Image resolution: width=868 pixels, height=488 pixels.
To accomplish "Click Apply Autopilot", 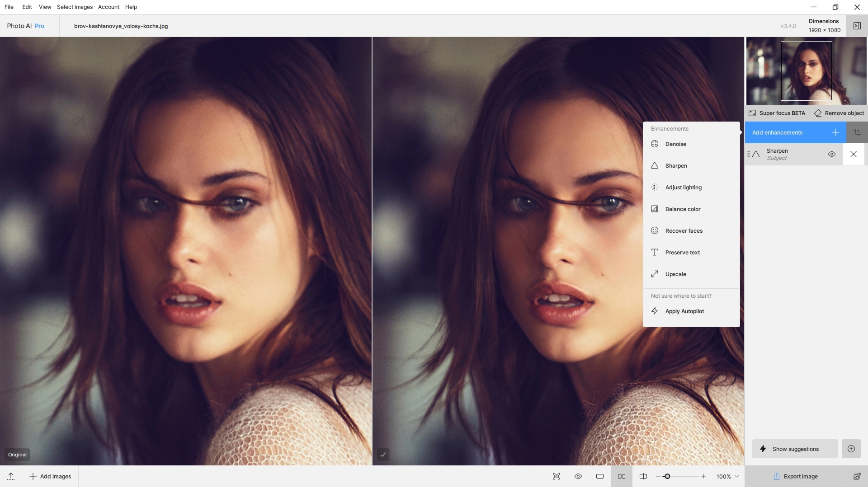I will (x=684, y=311).
